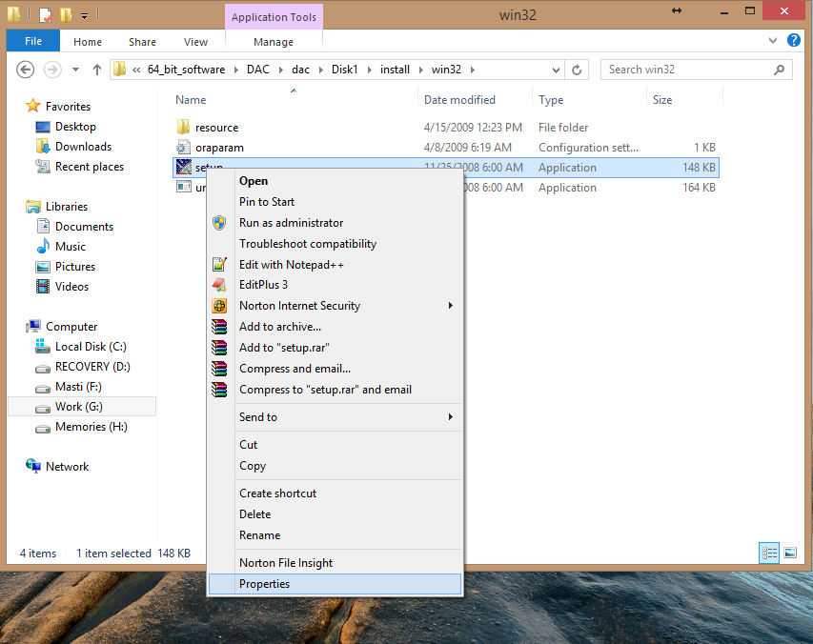Image resolution: width=813 pixels, height=644 pixels.
Task: Click the oraparam configuration file icon
Action: tap(184, 147)
